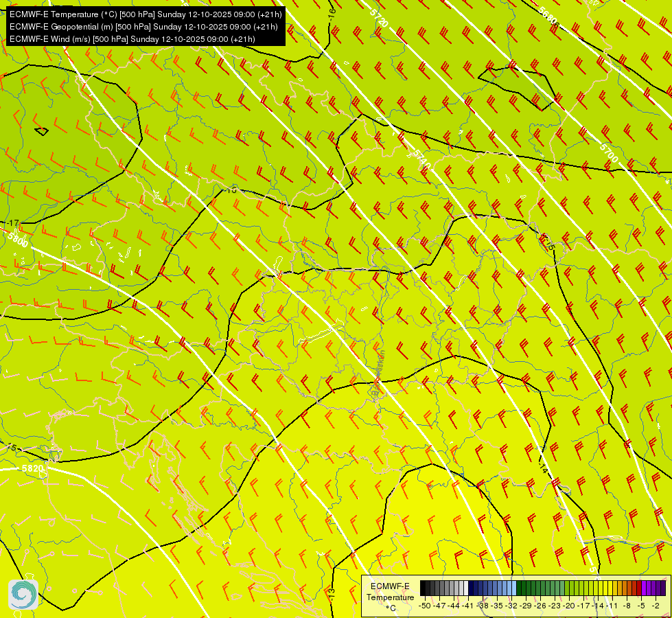This screenshot has height=618, width=672.
Task: Click the -29 value in the colour legend
Action: coord(526,606)
